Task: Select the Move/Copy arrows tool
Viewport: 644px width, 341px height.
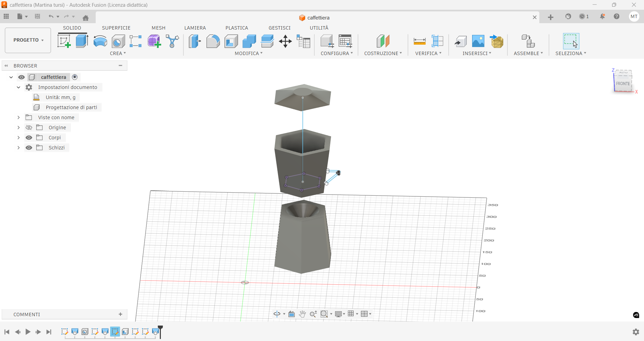Action: (x=285, y=42)
